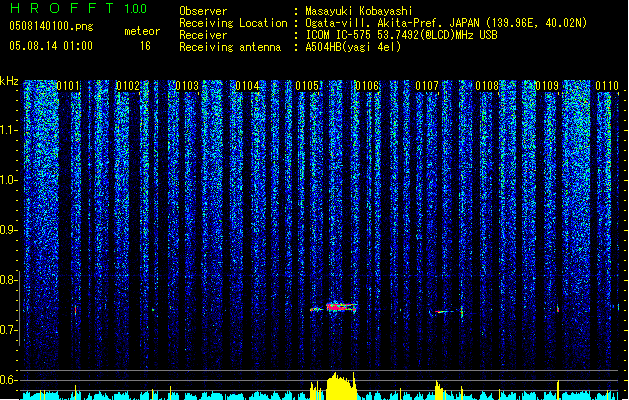Screen dimensions: 629x400
Task: Click the date stamp 05.08.14 01:00
Action: click(51, 46)
